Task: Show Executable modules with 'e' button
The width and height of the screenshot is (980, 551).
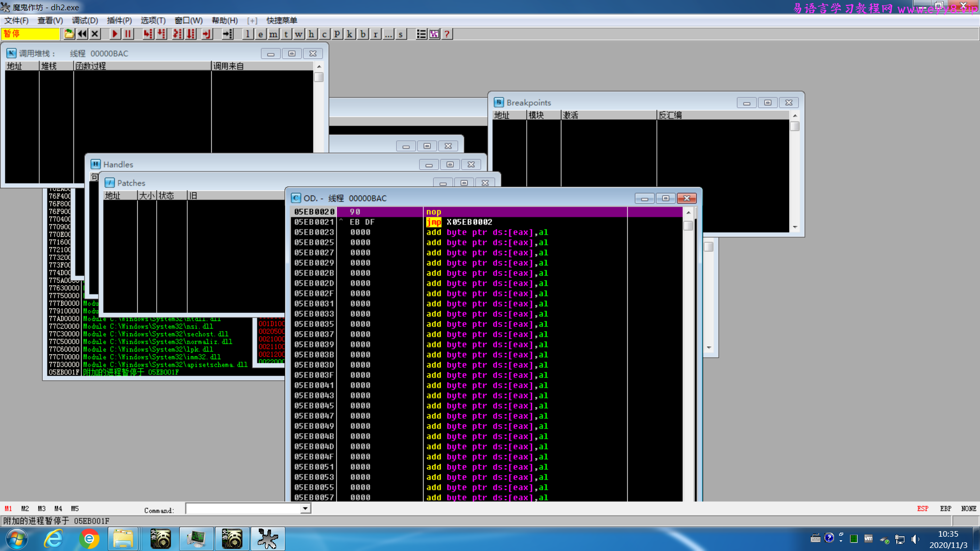Action: [260, 34]
